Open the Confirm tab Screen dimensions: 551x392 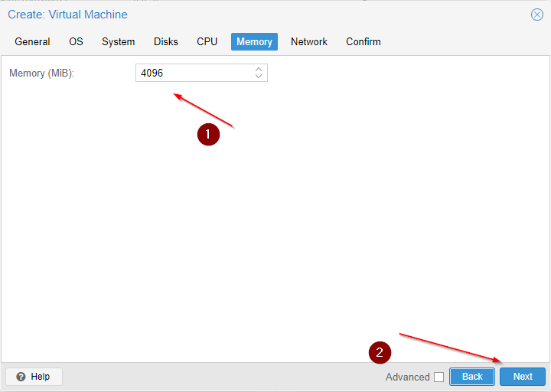pos(363,41)
